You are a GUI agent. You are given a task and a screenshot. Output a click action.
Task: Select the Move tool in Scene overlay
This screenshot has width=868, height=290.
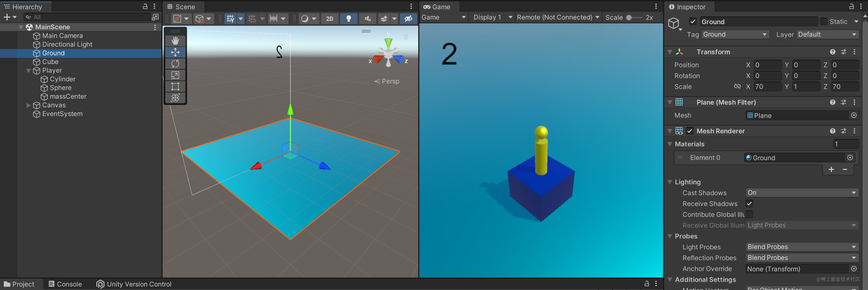pos(175,52)
